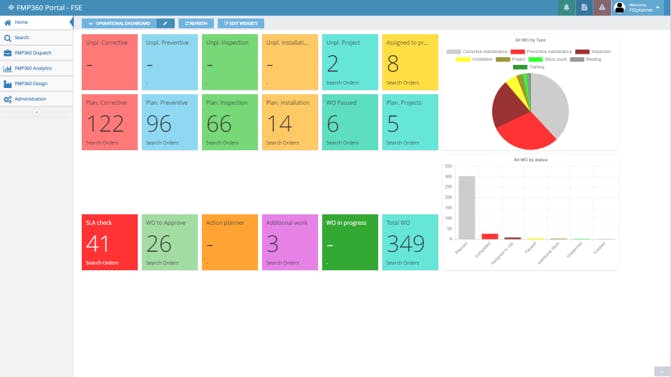The image size is (671, 377).
Task: Click the Refresh button
Action: point(196,23)
